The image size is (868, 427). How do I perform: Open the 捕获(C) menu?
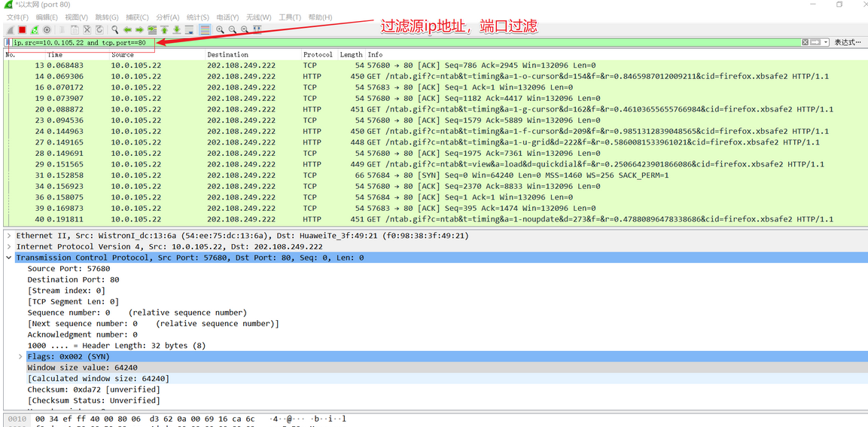[x=137, y=18]
